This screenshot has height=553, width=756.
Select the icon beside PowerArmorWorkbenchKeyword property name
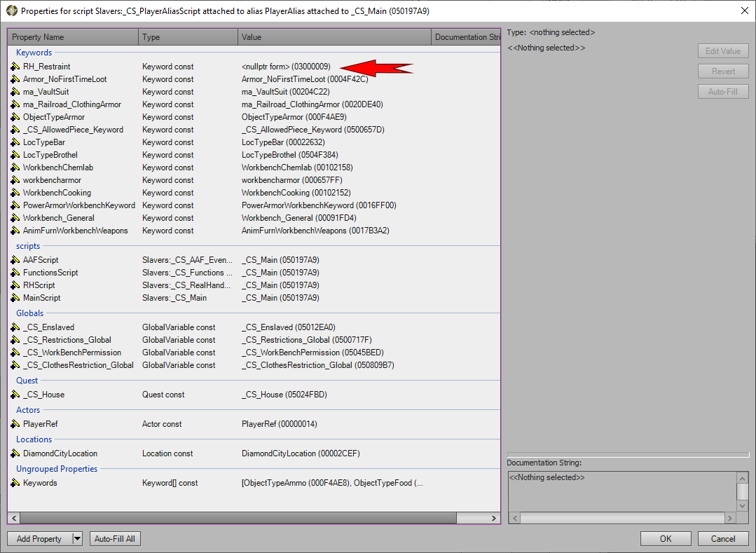tap(15, 205)
